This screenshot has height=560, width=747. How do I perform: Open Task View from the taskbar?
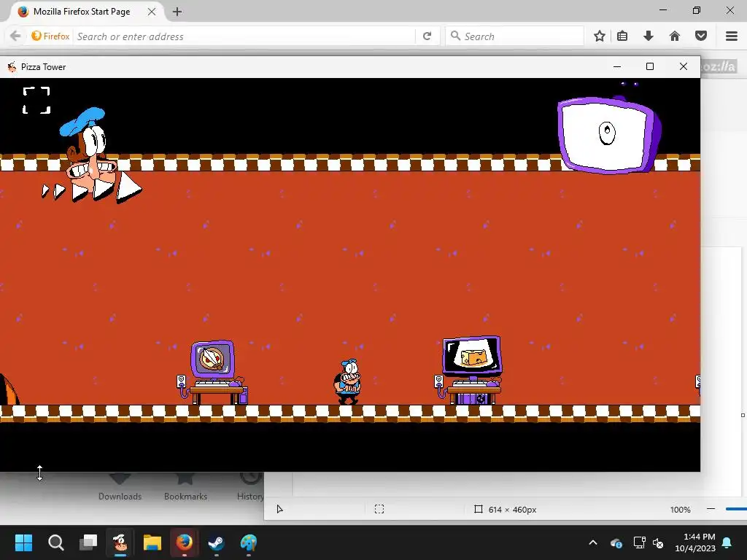point(88,542)
